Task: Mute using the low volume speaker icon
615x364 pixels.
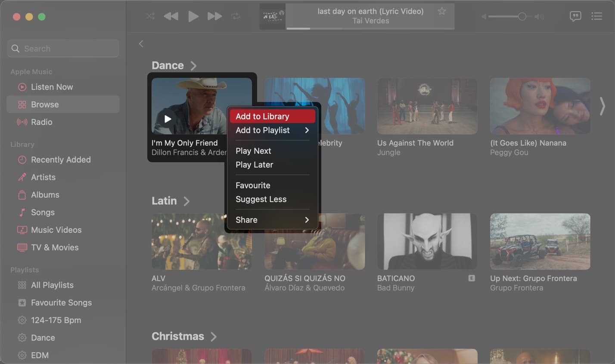Action: [484, 16]
